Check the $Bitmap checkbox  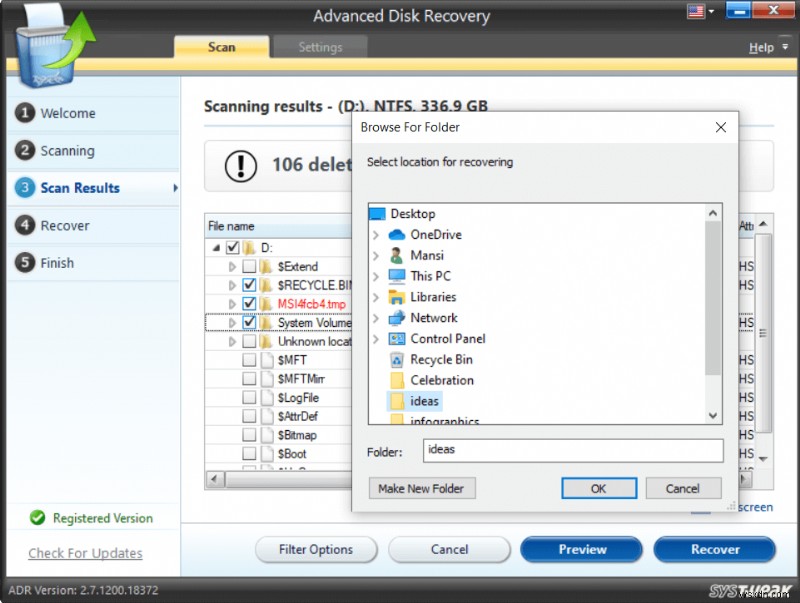[249, 435]
